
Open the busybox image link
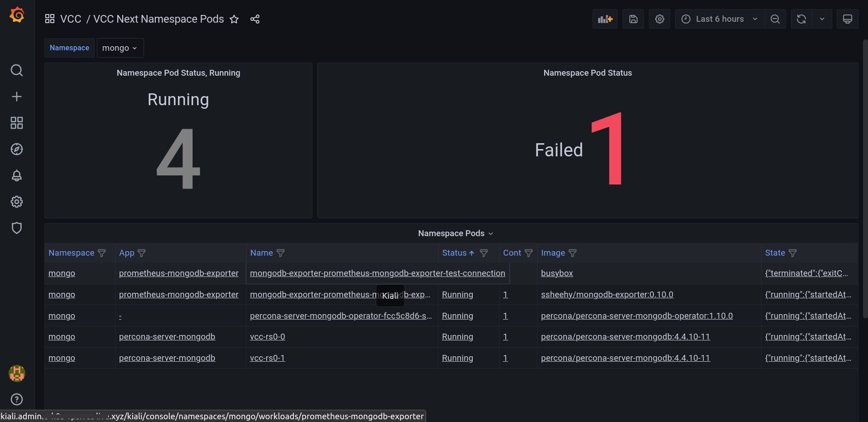(x=557, y=273)
